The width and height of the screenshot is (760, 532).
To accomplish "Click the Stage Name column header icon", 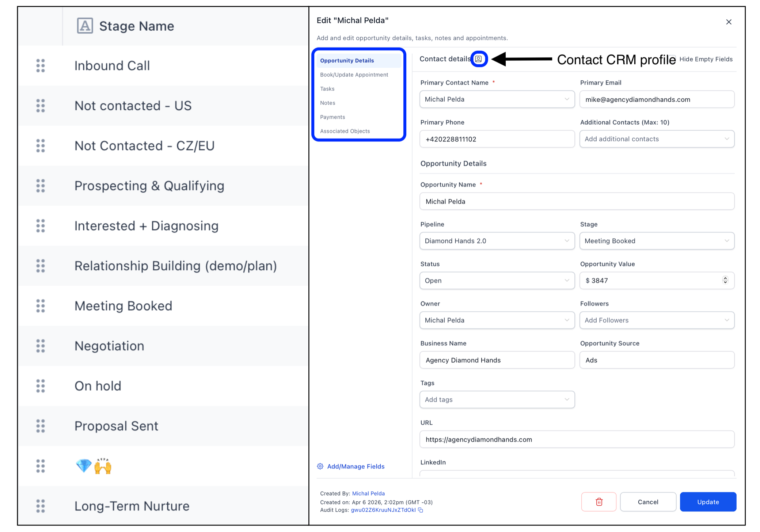I will point(84,26).
